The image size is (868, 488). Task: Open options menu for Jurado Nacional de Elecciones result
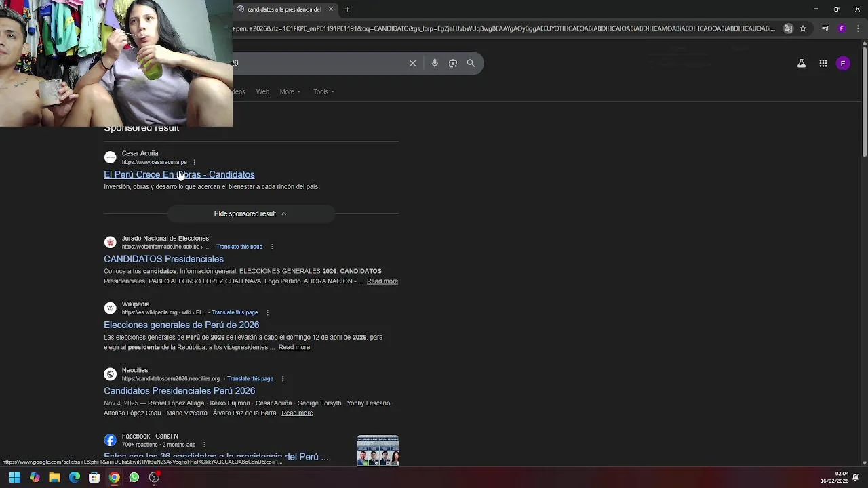[272, 247]
